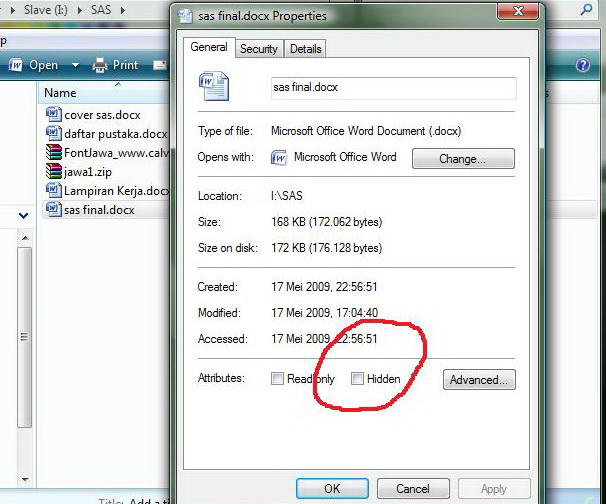Click size on disk '172 KB (176.128 bytes)'
The width and height of the screenshot is (606, 504).
[x=327, y=248]
